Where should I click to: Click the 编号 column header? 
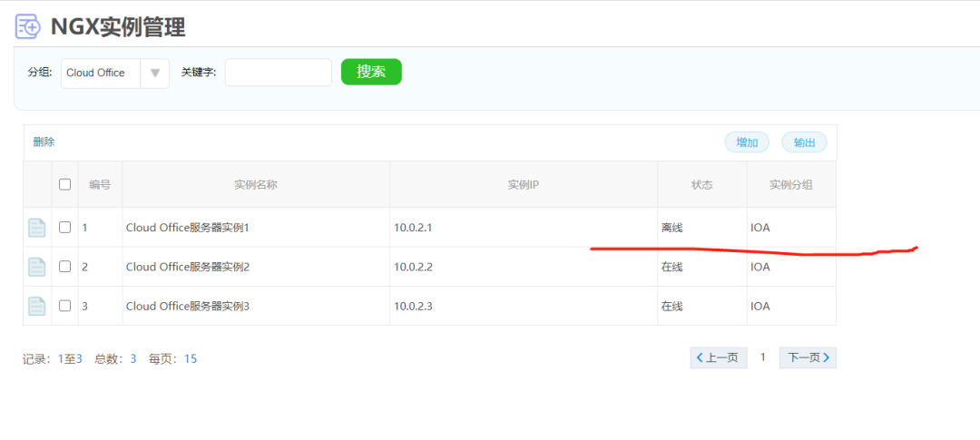click(x=100, y=184)
